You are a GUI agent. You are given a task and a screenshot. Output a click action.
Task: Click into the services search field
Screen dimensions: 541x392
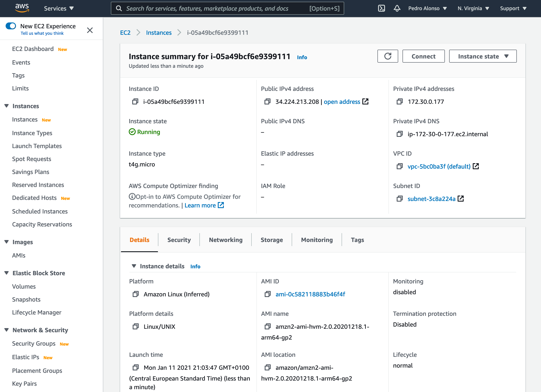(x=215, y=8)
